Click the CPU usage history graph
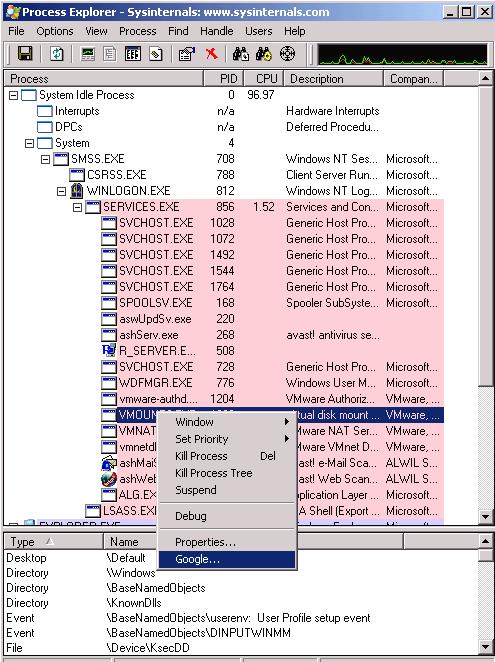The image size is (495, 662). click(x=402, y=54)
